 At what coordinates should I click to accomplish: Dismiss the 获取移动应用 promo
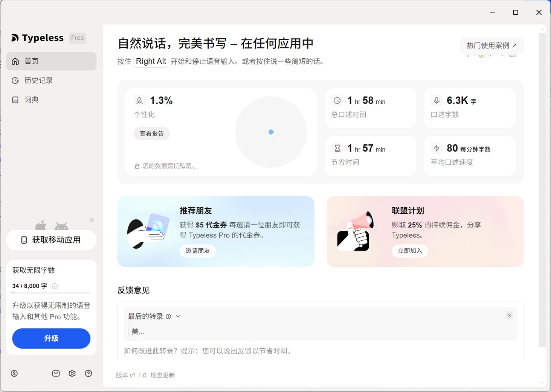(x=92, y=220)
